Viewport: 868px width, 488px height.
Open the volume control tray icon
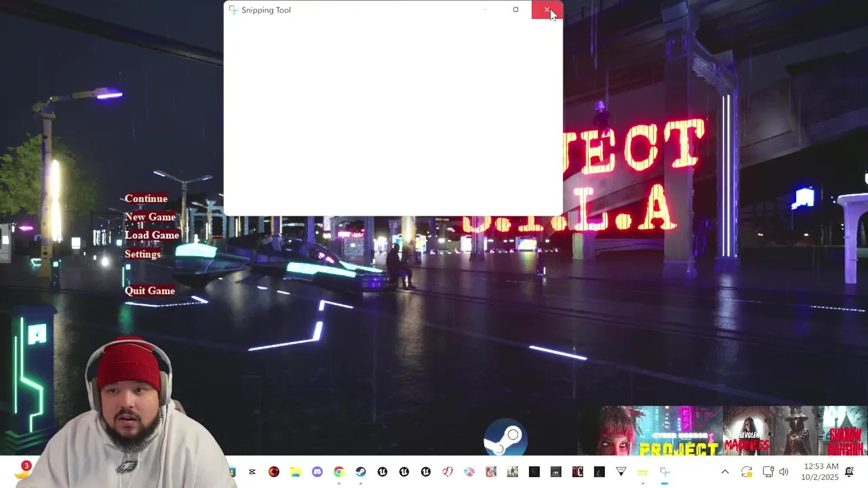pyautogui.click(x=784, y=472)
